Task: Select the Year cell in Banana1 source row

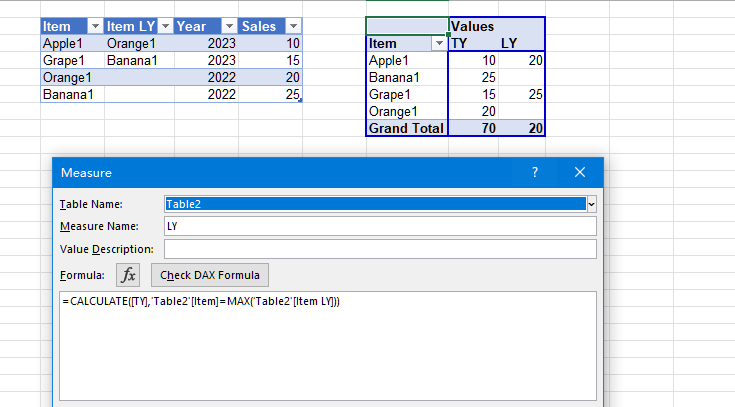Action: 206,95
